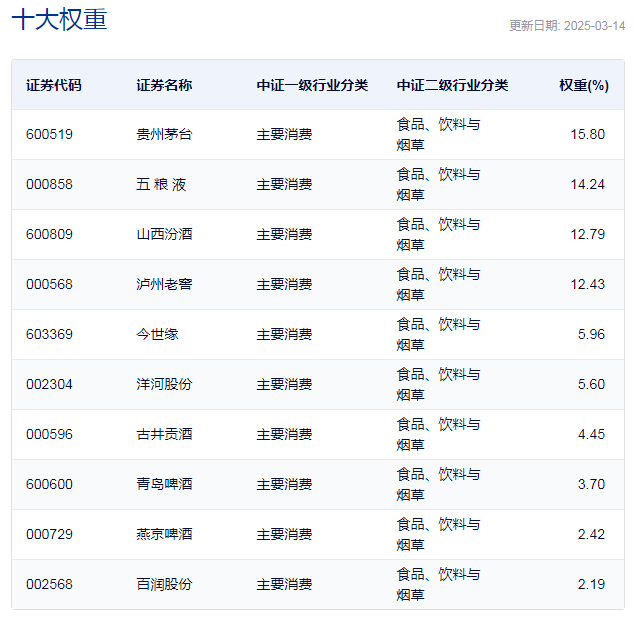Image resolution: width=634 pixels, height=618 pixels.
Task: Click the 证券名称 column header
Action: point(164,85)
